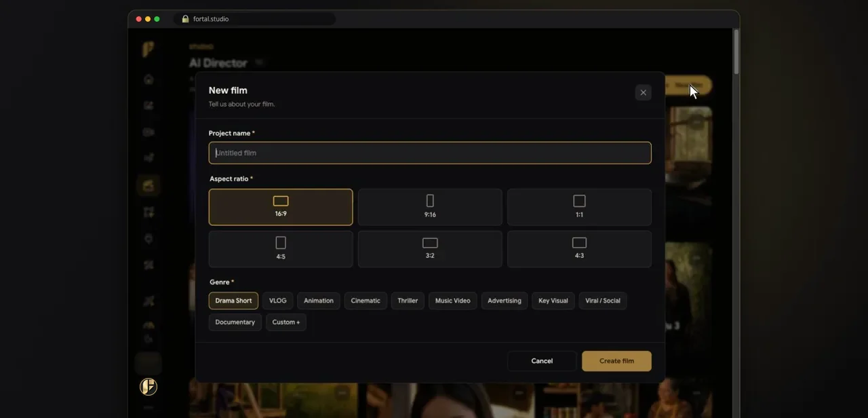
Task: Pick the Thriller genre chip
Action: point(408,301)
